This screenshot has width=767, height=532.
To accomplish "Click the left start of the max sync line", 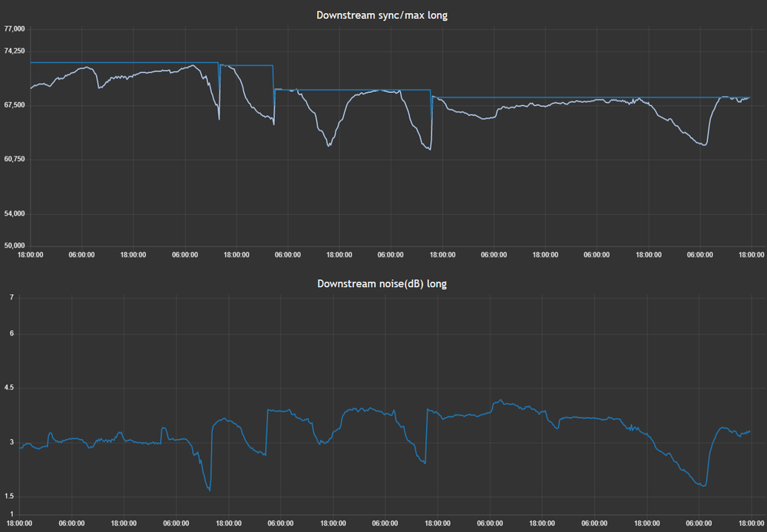I will pyautogui.click(x=31, y=63).
